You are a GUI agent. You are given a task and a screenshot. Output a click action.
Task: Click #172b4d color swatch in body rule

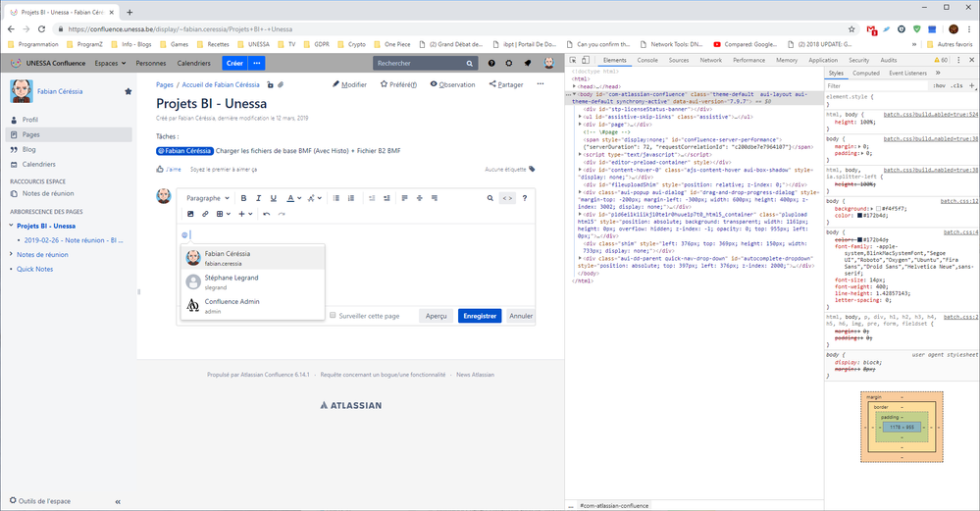point(860,216)
